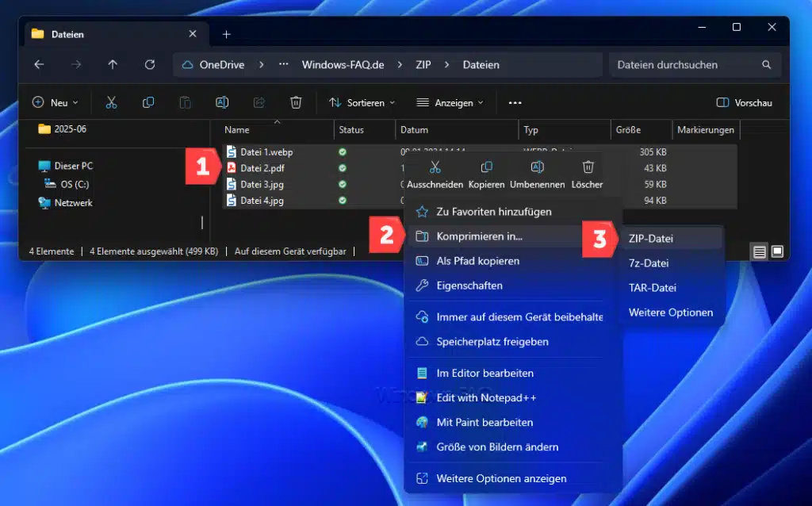Click the scissors Cut icon in toolbar
The image size is (812, 506).
111,102
